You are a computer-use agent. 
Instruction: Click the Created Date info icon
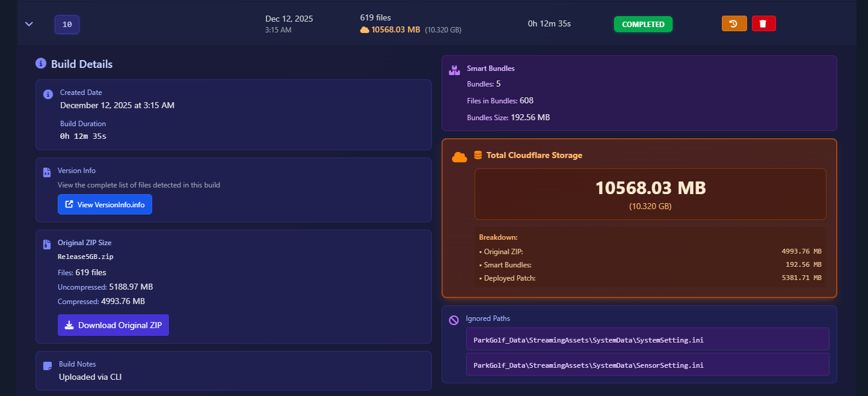coord(48,94)
